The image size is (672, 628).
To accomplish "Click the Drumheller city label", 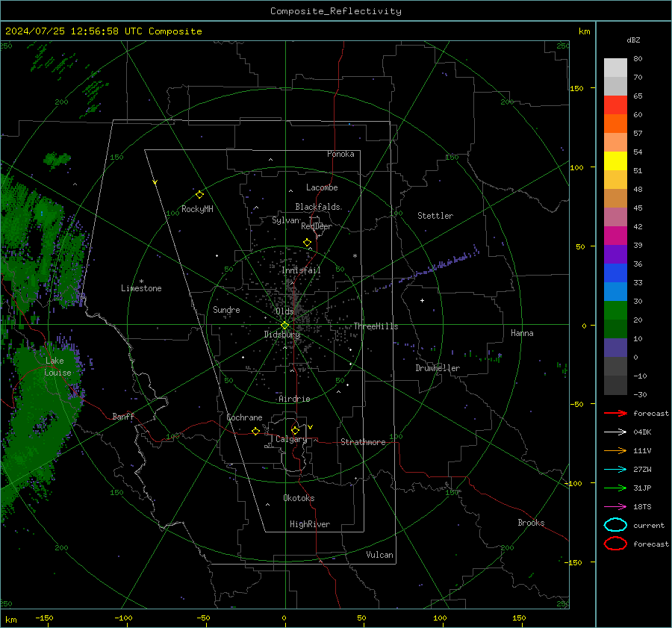I will point(438,368).
